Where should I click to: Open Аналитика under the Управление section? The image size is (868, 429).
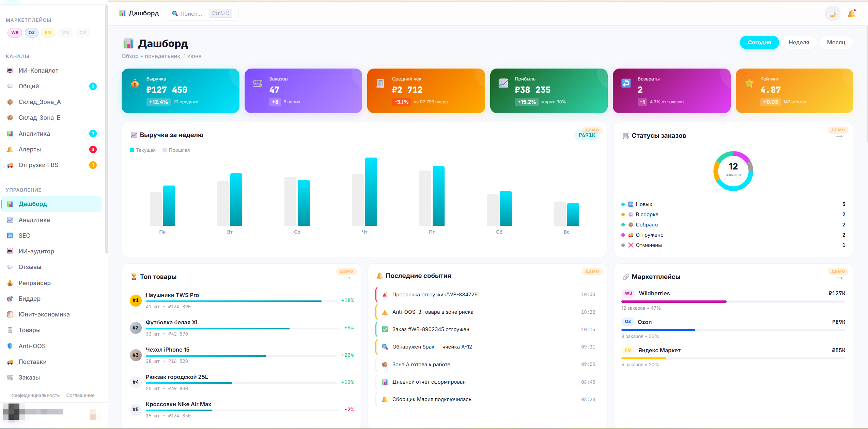click(x=52, y=220)
